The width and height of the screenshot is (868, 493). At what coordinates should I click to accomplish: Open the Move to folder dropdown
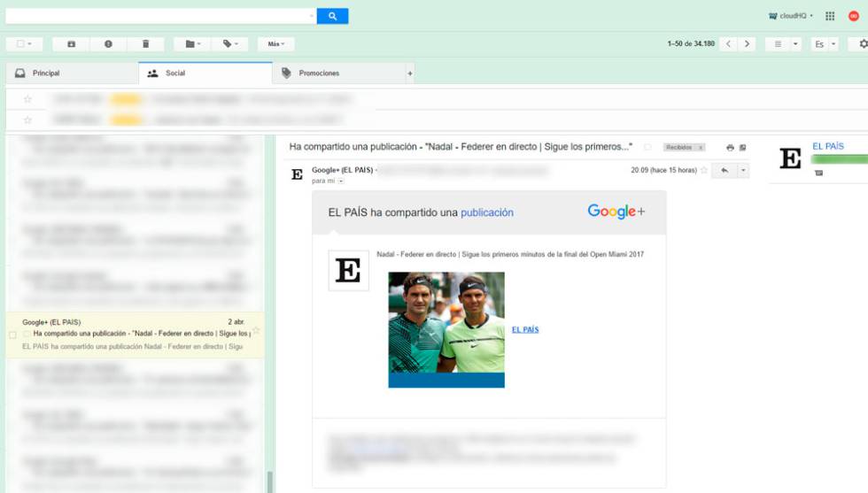[192, 43]
